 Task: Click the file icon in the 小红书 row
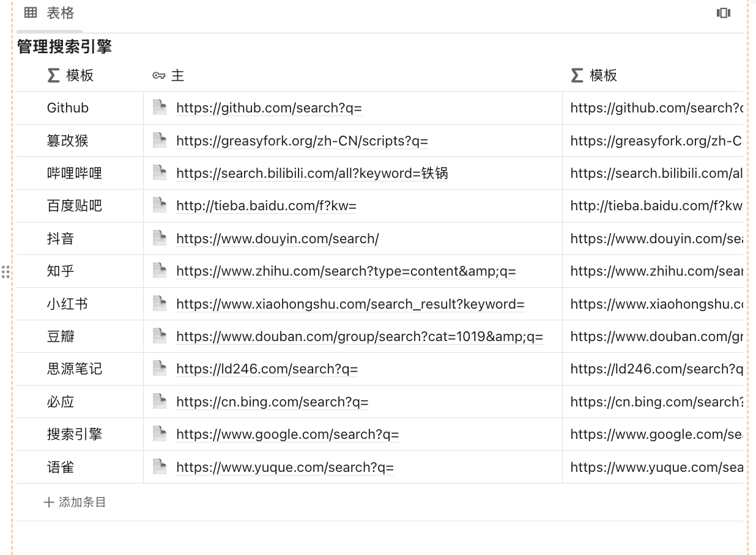tap(159, 304)
